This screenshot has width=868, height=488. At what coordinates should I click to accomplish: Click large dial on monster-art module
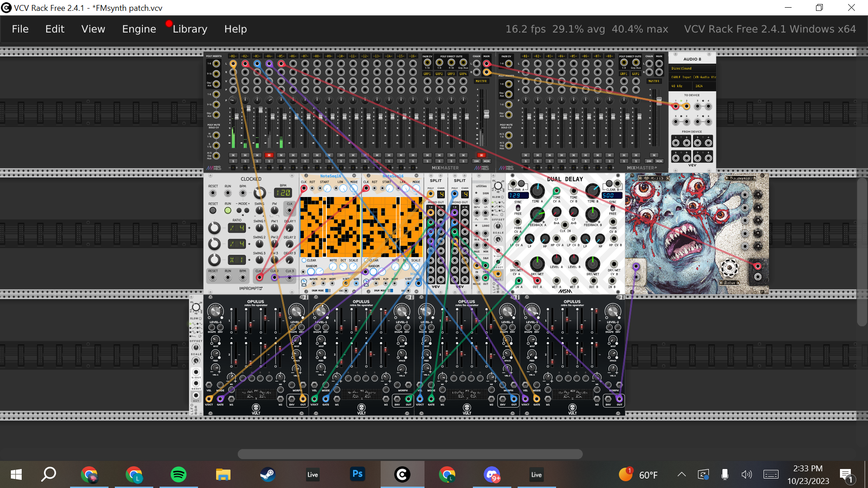coord(729,268)
